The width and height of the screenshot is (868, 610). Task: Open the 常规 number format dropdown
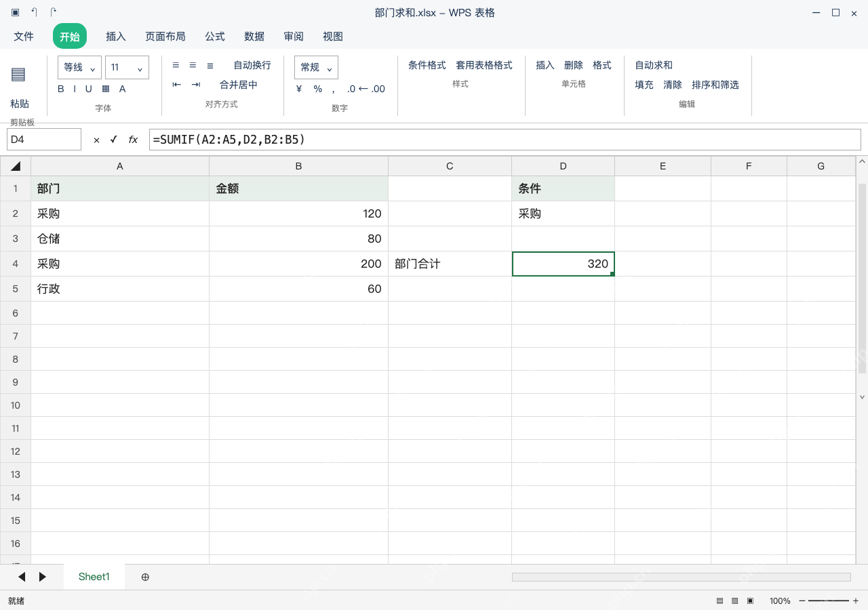316,68
